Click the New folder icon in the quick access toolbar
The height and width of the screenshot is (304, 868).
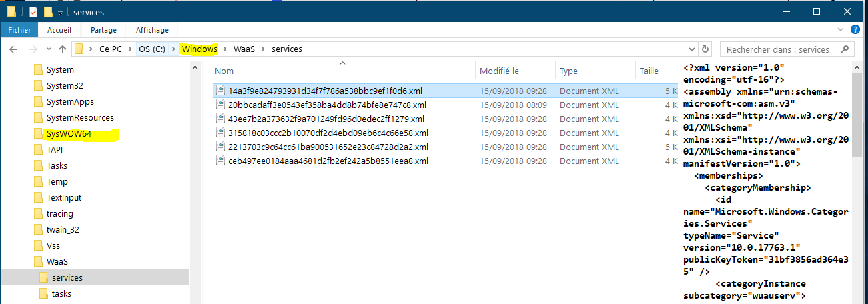[48, 12]
